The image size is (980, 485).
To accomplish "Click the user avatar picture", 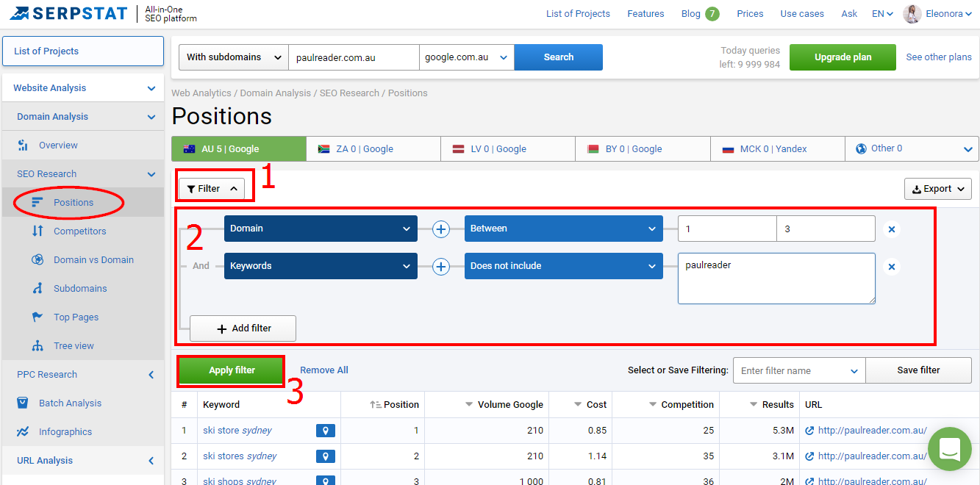I will (x=912, y=14).
